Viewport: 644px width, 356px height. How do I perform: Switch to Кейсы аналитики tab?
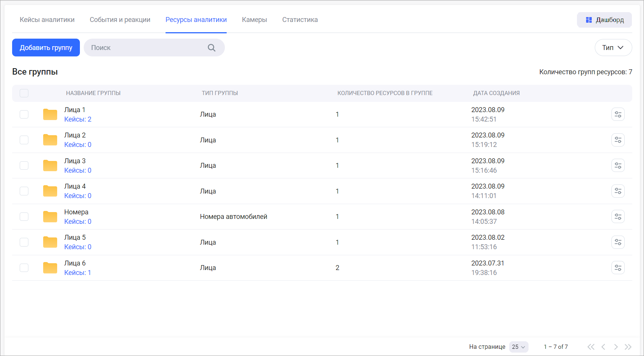[47, 20]
